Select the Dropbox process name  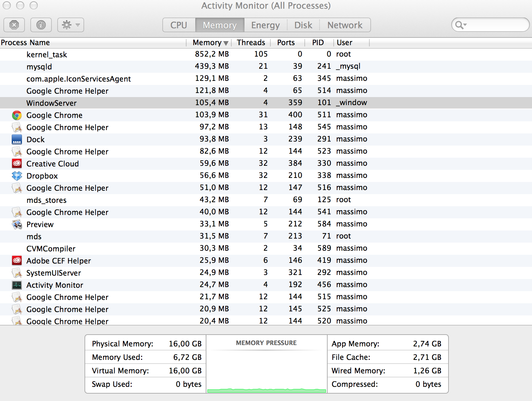(42, 176)
